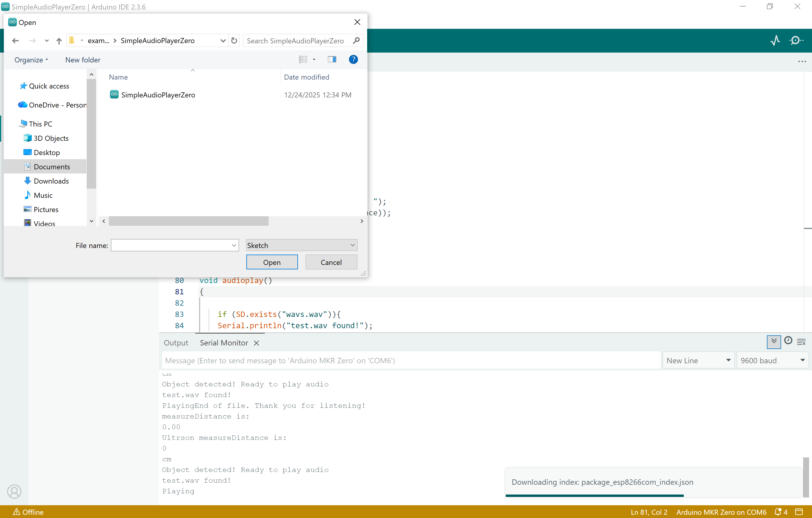Click the Help question-mark in the Open dialog

(353, 59)
